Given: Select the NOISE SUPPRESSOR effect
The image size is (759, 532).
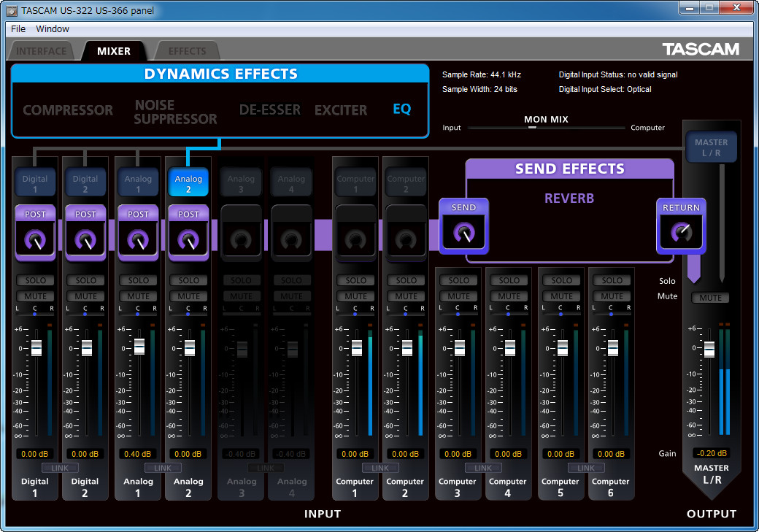Looking at the screenshot, I should (x=175, y=112).
